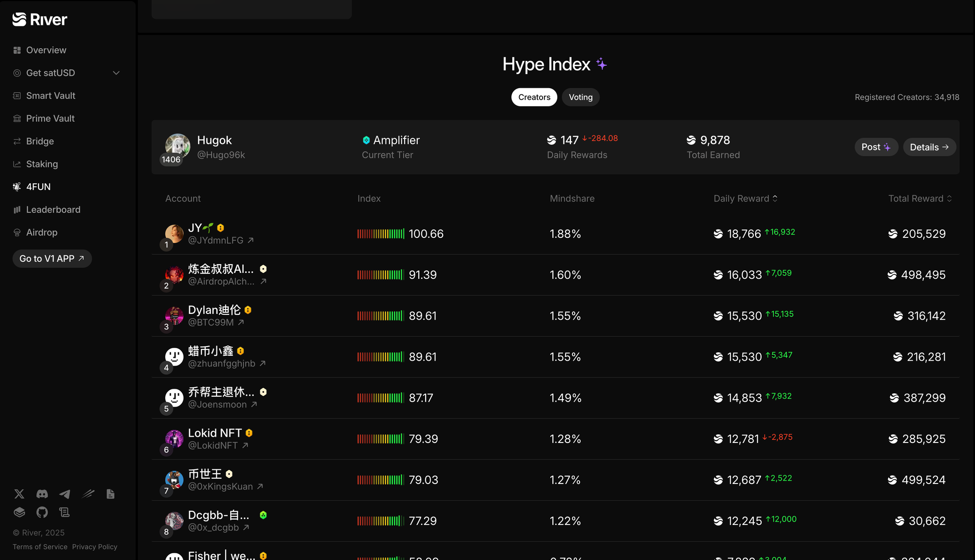Click the document file icon in footer
The height and width of the screenshot is (560, 975).
tap(110, 494)
